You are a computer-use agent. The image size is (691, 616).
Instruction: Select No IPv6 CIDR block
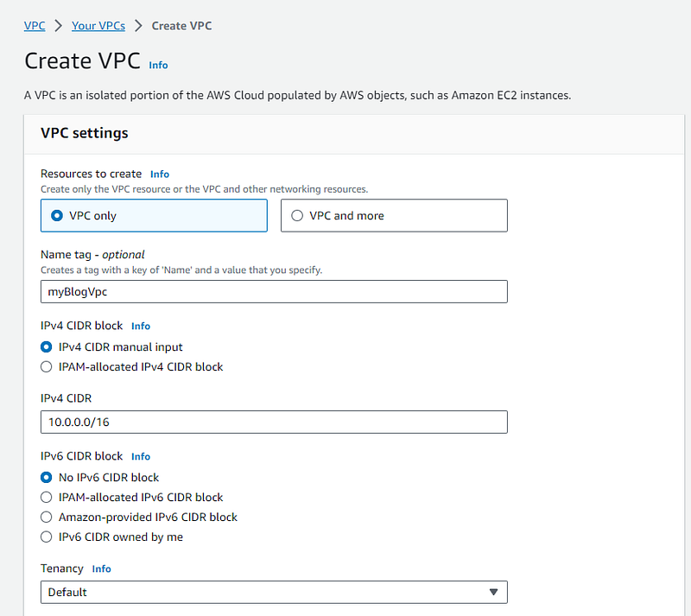[x=47, y=478]
